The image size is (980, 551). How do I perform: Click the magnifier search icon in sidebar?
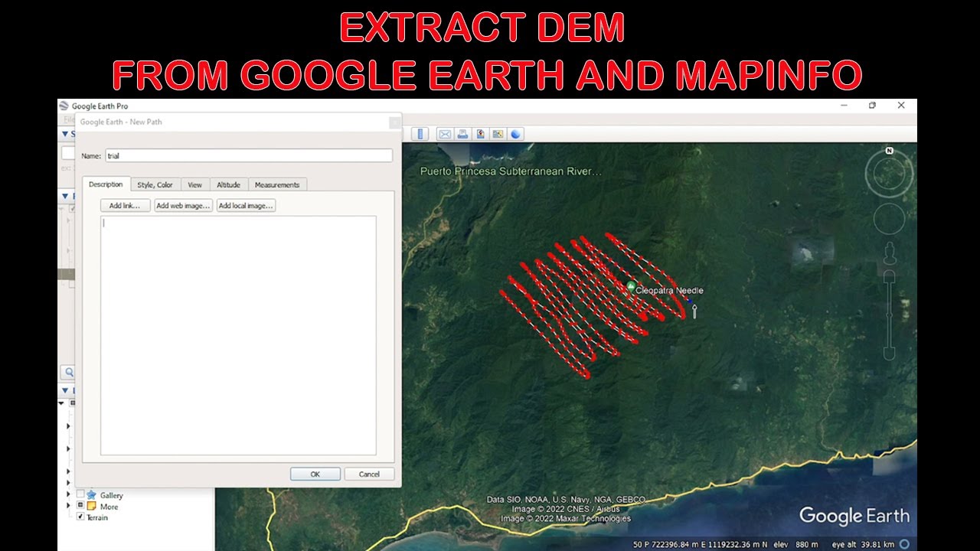coord(68,373)
